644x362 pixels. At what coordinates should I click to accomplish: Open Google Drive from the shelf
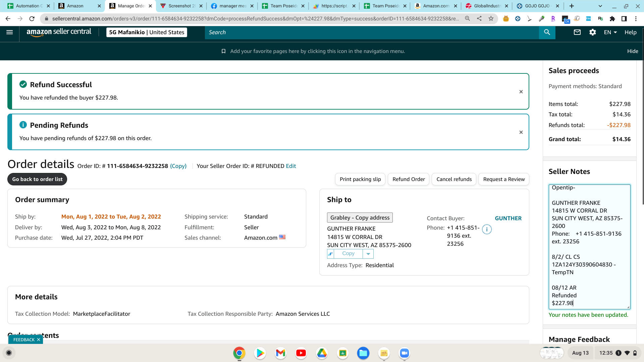322,353
